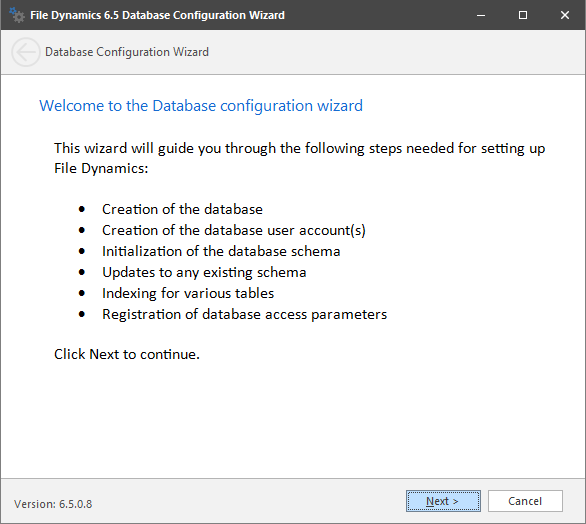
Task: Click the gear application icon in title bar
Action: pyautogui.click(x=17, y=15)
